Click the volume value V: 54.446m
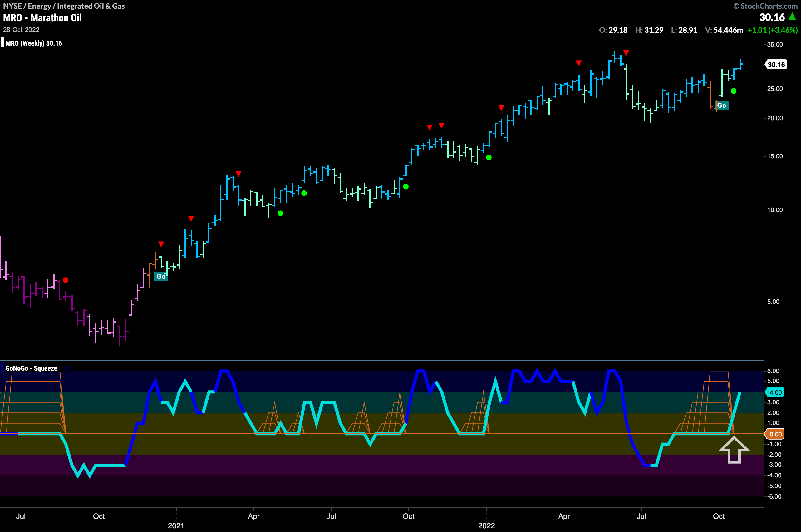 [724, 30]
